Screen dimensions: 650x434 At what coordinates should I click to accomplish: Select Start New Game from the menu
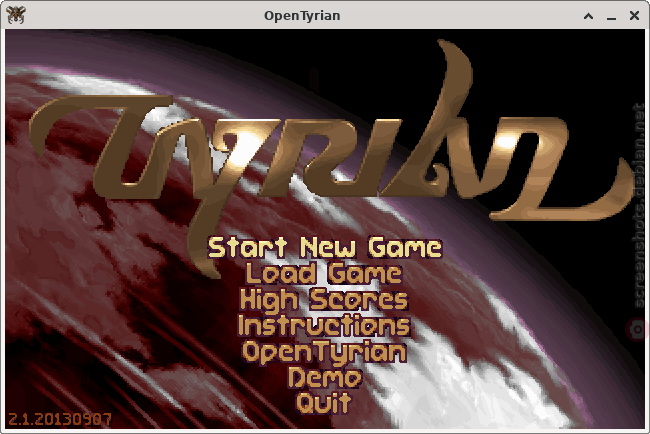tap(325, 247)
